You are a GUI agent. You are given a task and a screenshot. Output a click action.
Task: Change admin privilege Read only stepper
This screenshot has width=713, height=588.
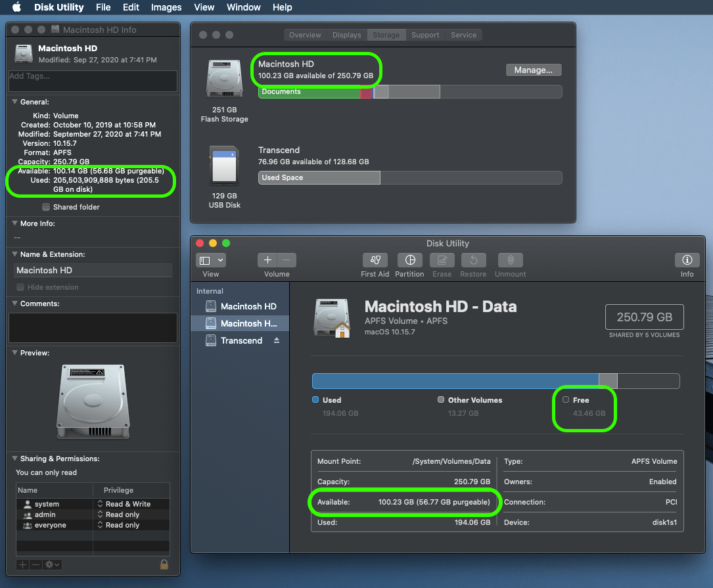100,514
